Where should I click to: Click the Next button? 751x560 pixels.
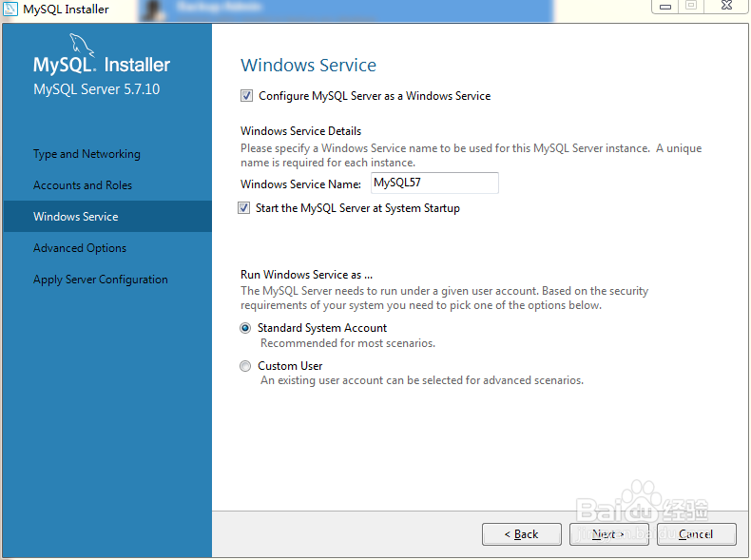608,534
